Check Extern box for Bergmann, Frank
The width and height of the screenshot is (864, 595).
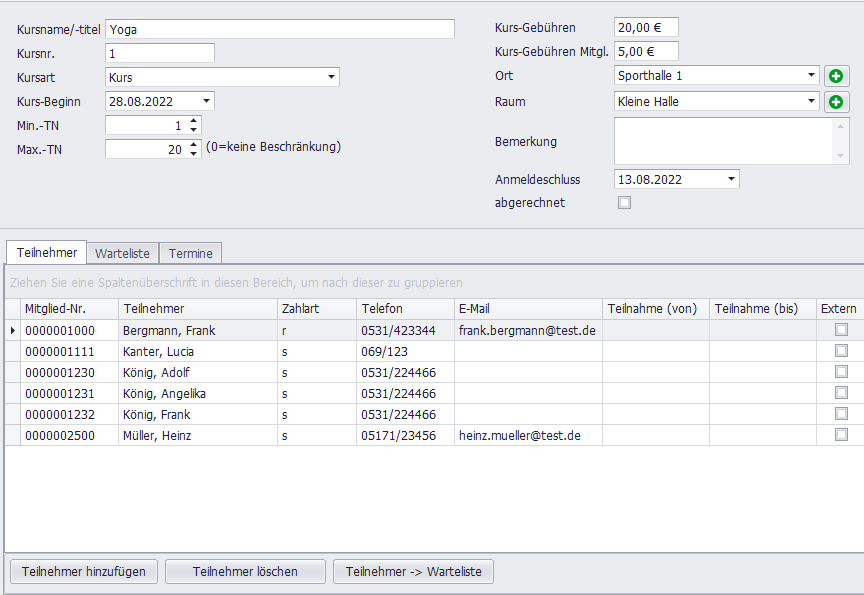click(841, 330)
